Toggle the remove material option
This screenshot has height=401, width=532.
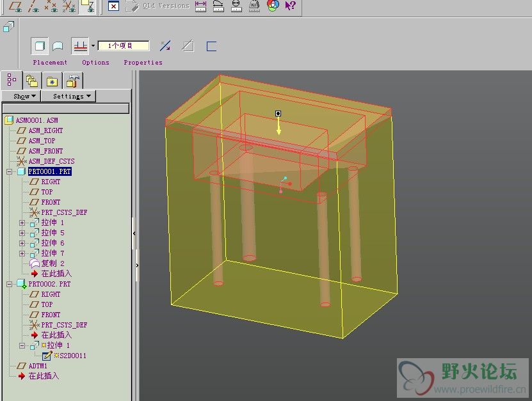[x=188, y=46]
